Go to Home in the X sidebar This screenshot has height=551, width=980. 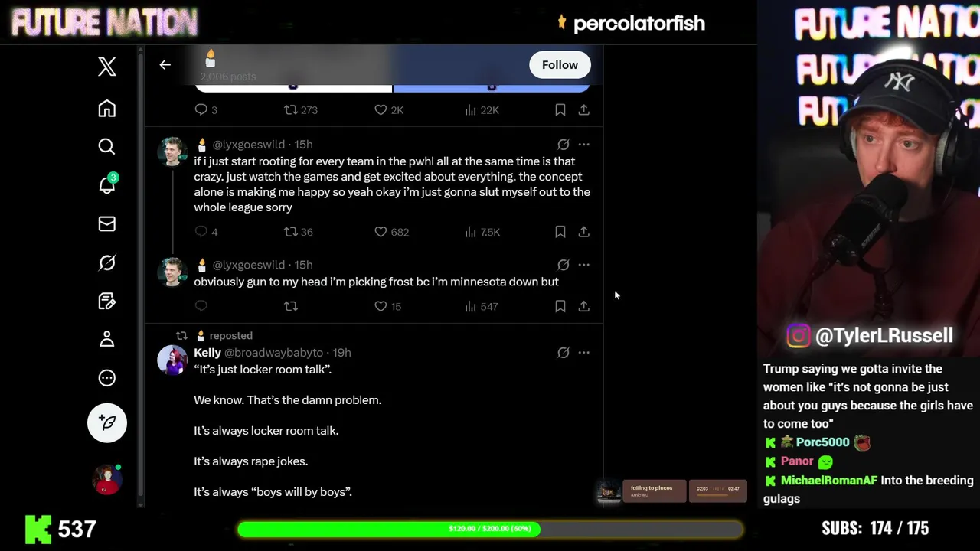point(107,108)
